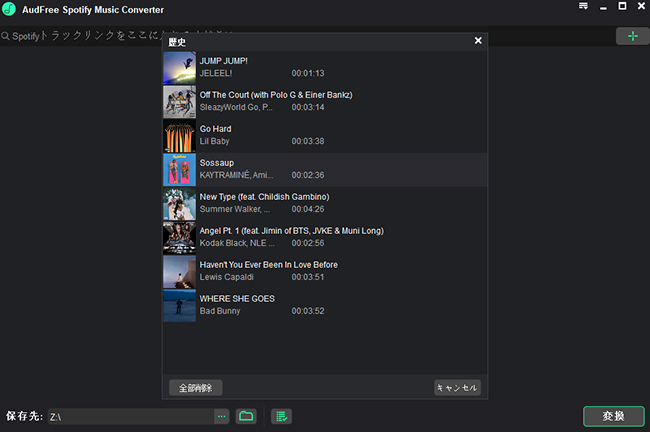Open the converted history list icon
The image size is (650, 432).
(281, 416)
